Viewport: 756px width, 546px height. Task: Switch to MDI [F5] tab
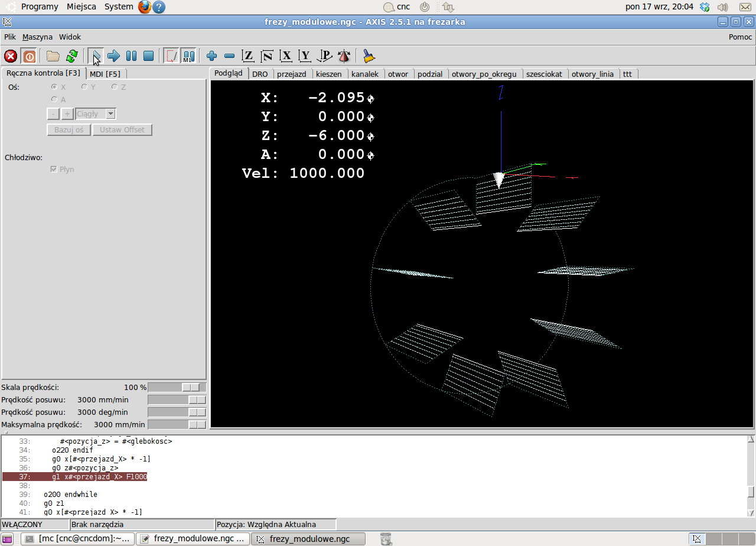click(105, 74)
